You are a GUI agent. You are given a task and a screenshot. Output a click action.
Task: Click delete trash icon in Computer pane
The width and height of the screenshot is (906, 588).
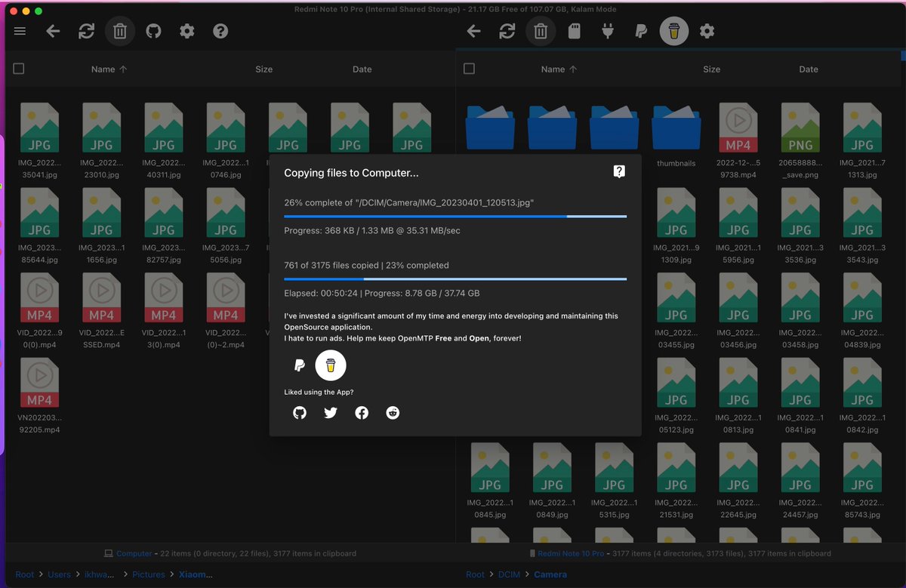120,31
